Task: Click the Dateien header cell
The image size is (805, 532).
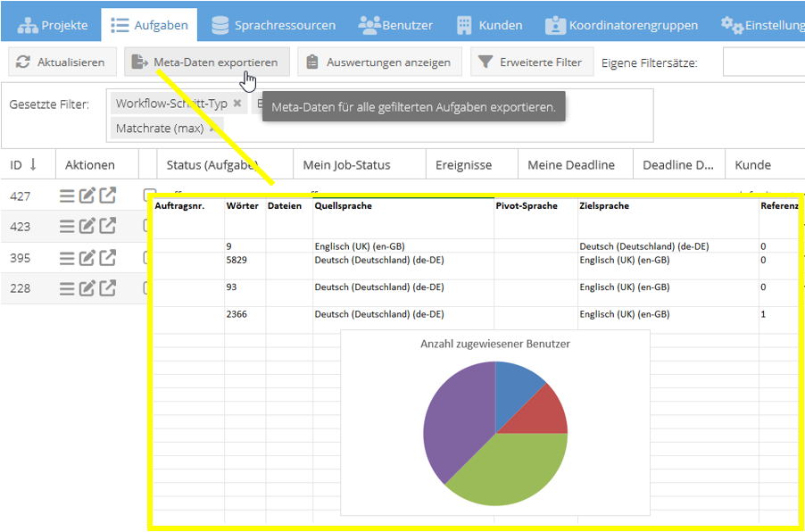Action: coord(289,218)
